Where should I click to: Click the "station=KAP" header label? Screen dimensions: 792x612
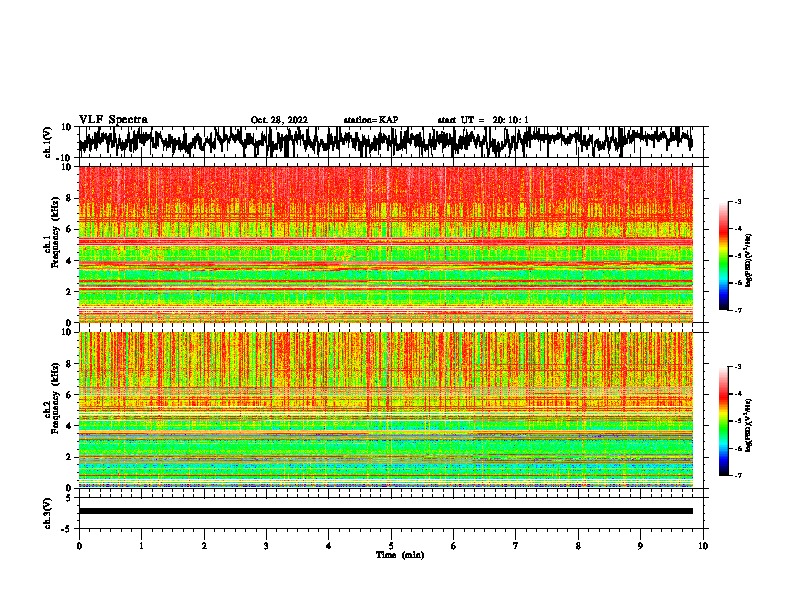tap(371, 120)
